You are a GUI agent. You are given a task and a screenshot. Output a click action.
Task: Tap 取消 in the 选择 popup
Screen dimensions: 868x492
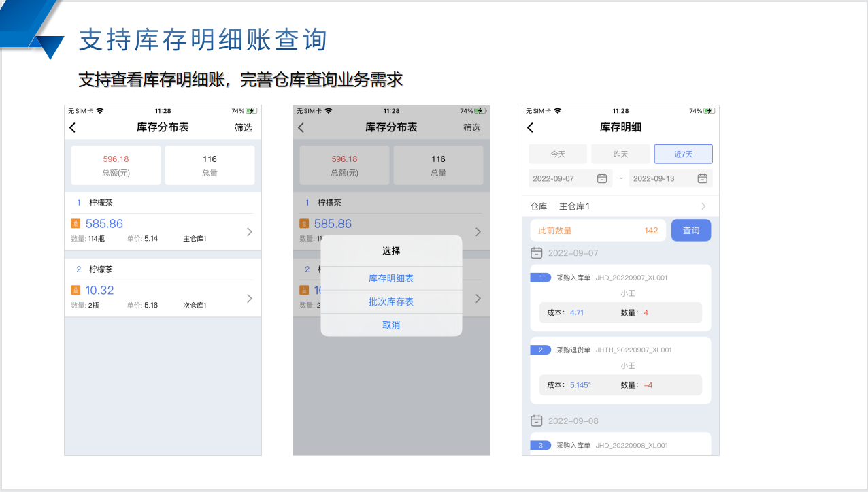pyautogui.click(x=391, y=325)
